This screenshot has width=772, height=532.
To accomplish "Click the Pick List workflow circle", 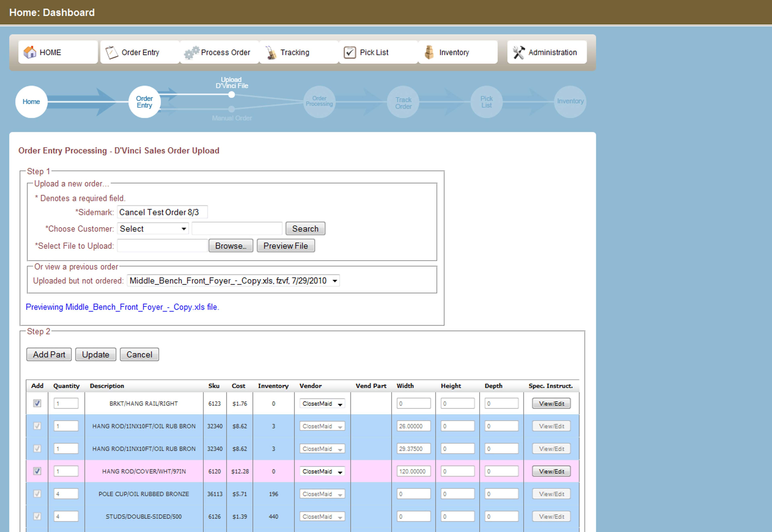I will coord(486,102).
